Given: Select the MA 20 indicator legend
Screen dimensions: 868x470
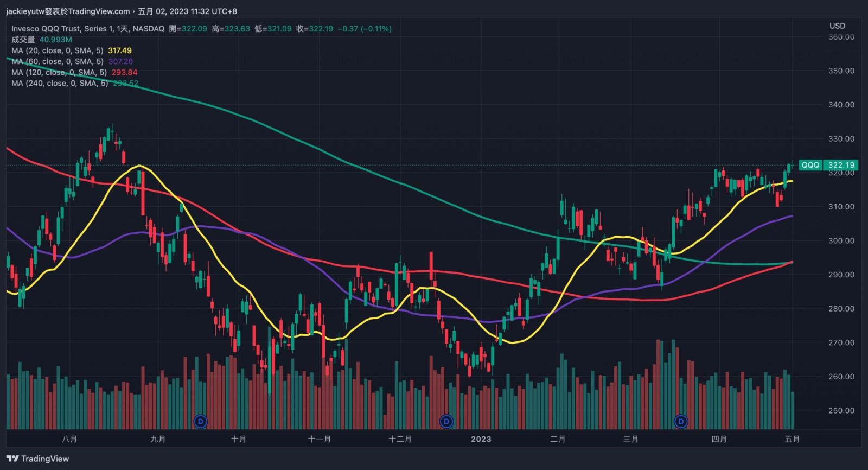Looking at the screenshot, I should 58,50.
